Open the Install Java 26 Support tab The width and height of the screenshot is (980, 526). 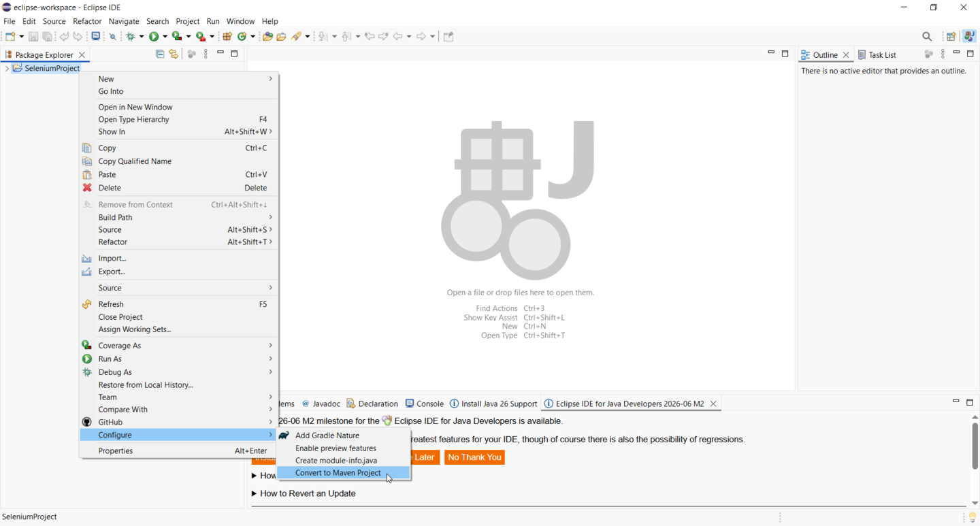[x=493, y=404]
